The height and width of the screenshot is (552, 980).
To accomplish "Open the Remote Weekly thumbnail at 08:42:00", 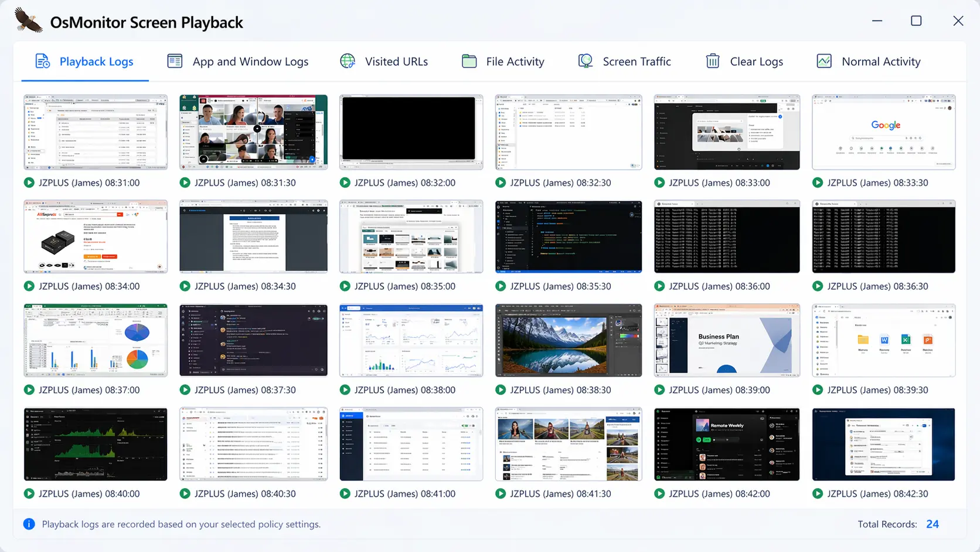I will [727, 445].
